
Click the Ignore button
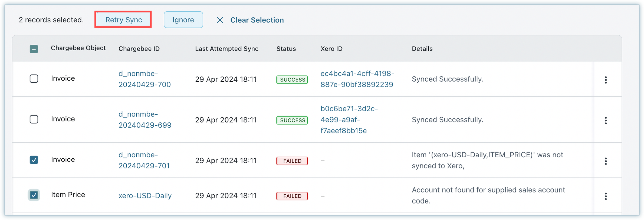tap(183, 20)
